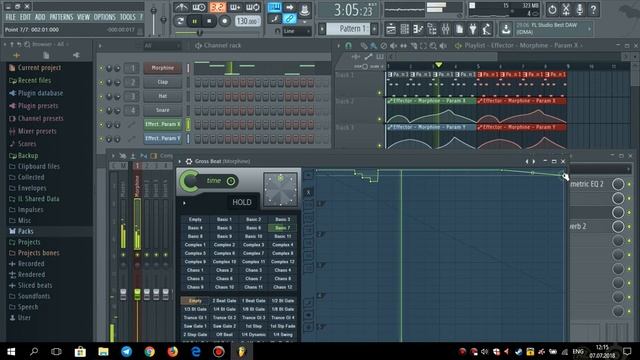
Task: Open the Playlist window from toolbar
Action: 391,29
